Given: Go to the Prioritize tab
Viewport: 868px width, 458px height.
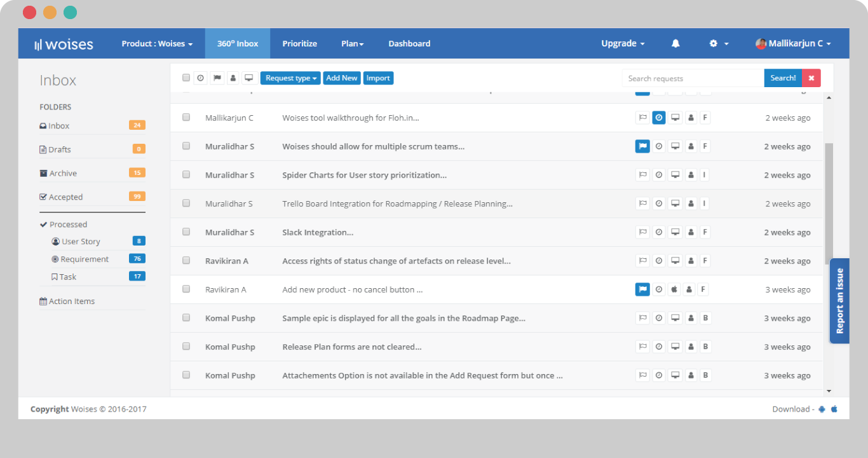Looking at the screenshot, I should [300, 43].
